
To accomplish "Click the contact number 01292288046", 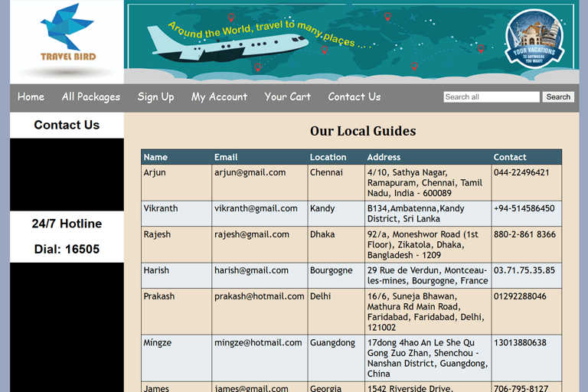I will click(x=520, y=296).
